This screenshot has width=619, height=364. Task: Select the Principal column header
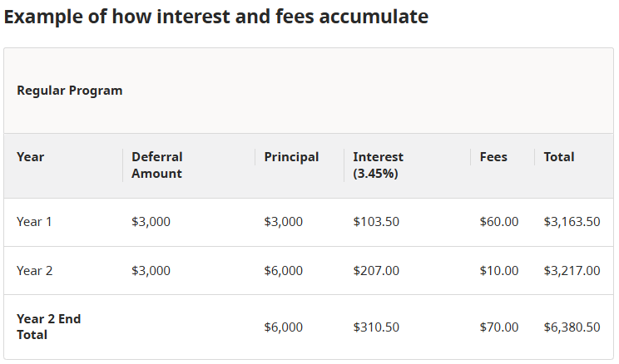[291, 157]
